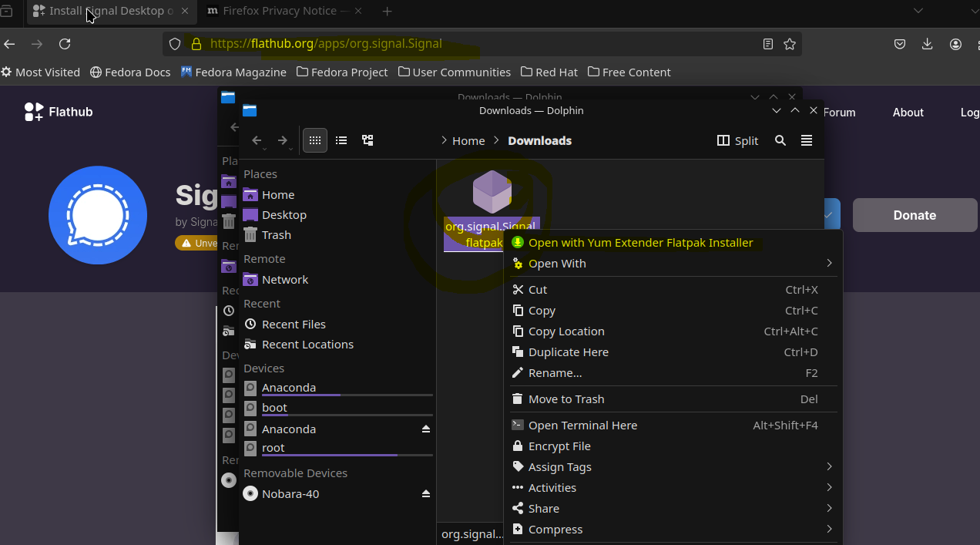
Task: Open Recent Files in the sidebar
Action: tap(337, 324)
